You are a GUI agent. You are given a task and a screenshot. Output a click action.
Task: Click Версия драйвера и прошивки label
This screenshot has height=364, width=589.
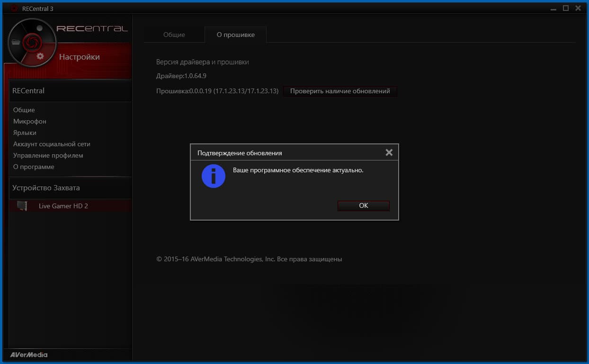pos(203,62)
